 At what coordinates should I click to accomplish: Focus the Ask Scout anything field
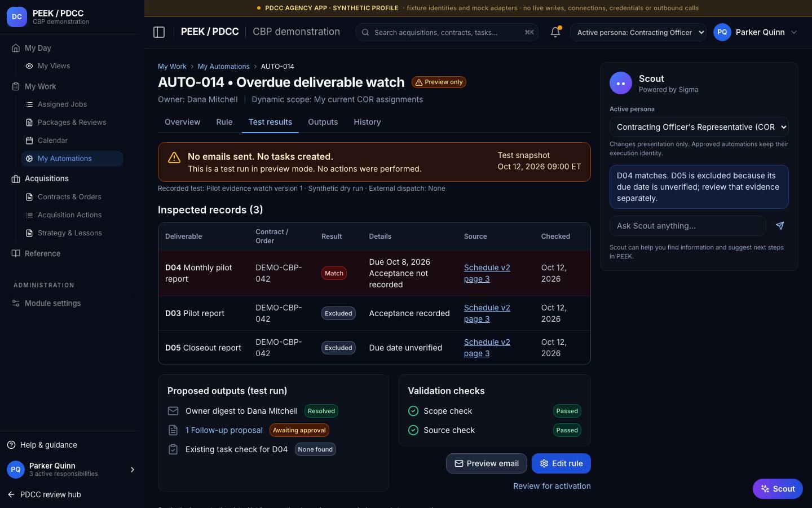click(x=688, y=226)
